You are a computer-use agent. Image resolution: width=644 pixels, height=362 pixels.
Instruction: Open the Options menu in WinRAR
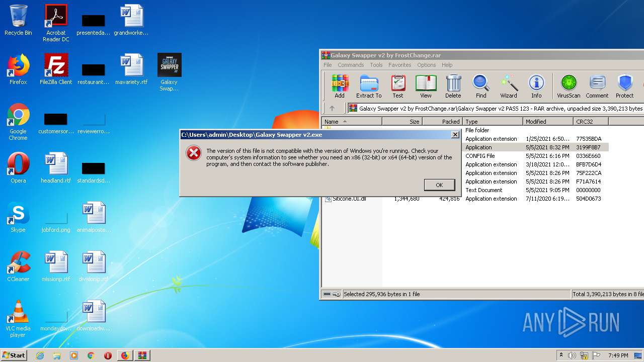tap(426, 65)
